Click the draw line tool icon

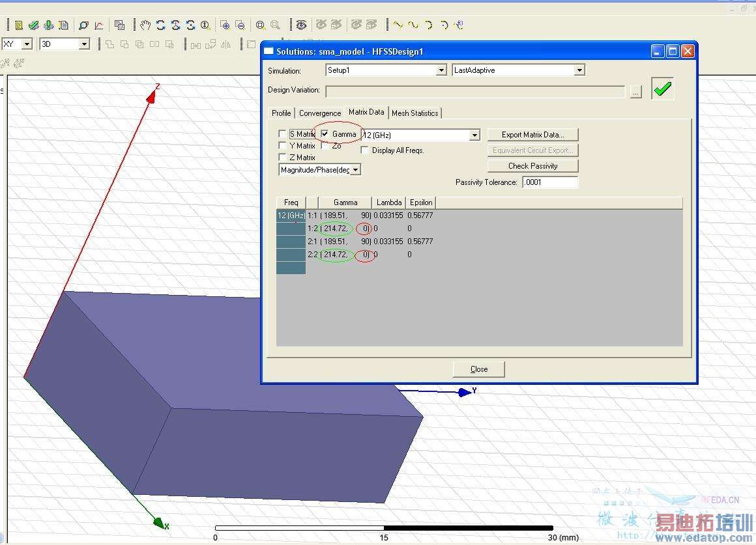click(398, 25)
